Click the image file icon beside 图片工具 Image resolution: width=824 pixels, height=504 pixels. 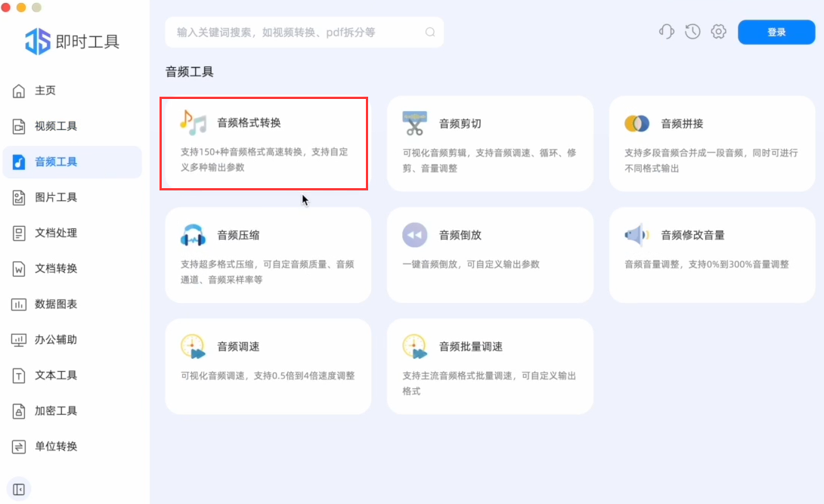(18, 198)
